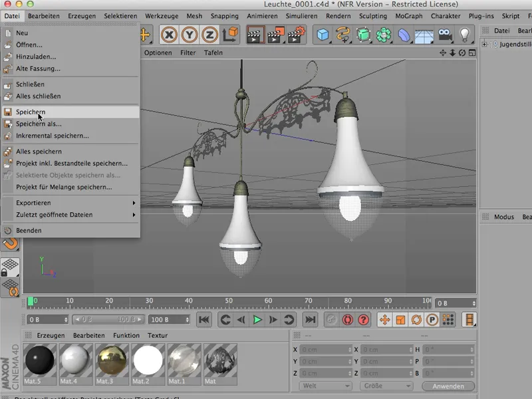Toggle locked workplane grid icon
This screenshot has width=532, height=399.
click(x=10, y=267)
